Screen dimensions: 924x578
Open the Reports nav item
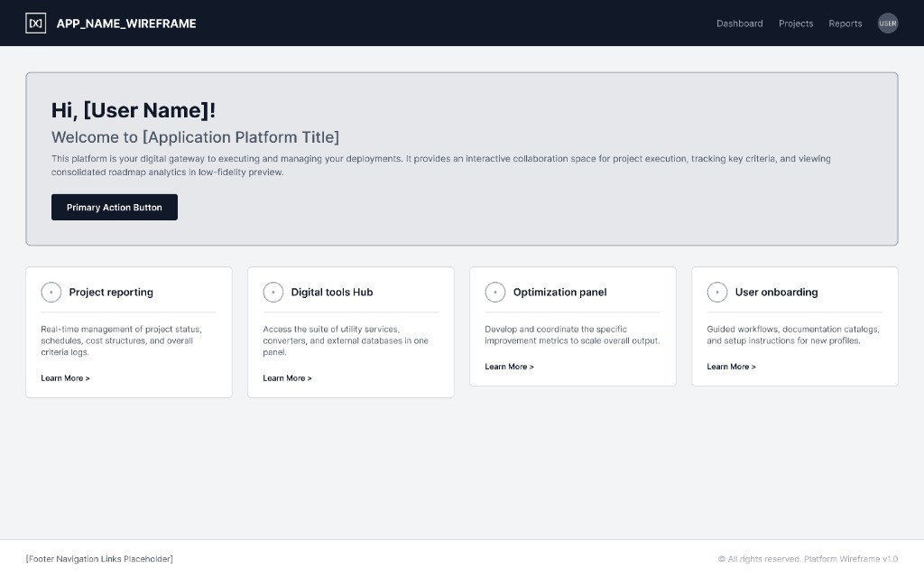[x=845, y=23]
